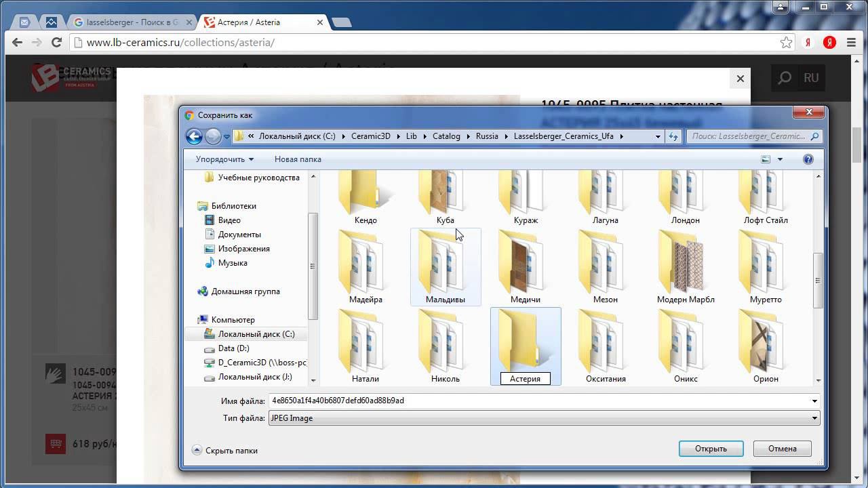Viewport: 868px width, 488px height.
Task: Click the back arrow in Save dialog
Action: (x=195, y=136)
